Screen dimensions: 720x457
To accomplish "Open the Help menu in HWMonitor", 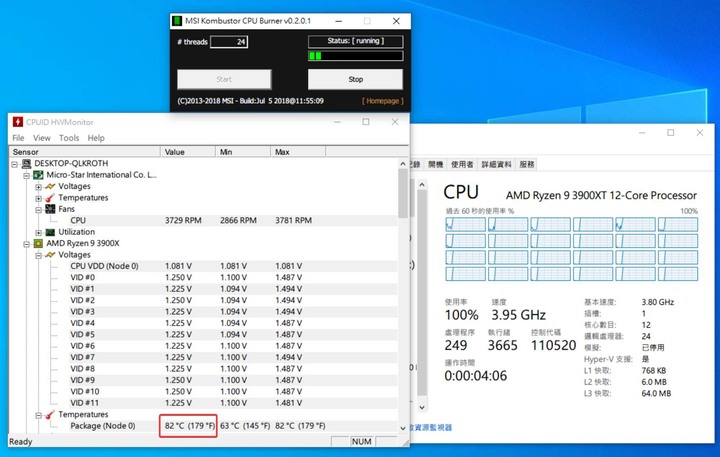I will (96, 138).
